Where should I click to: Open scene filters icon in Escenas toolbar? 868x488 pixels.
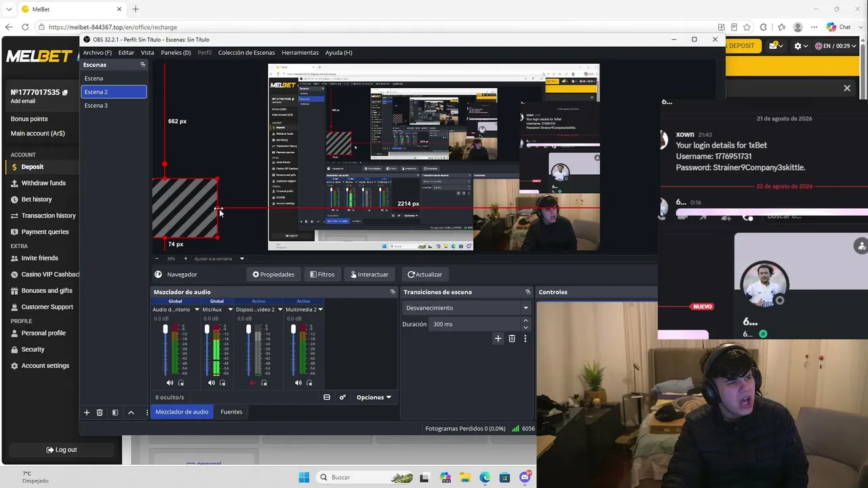[x=115, y=412]
